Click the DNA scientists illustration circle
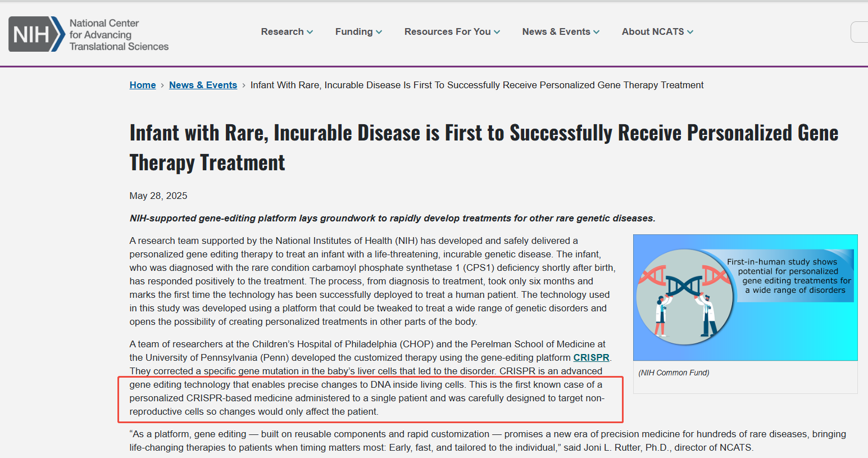Viewport: 868px width, 458px height. (x=685, y=297)
